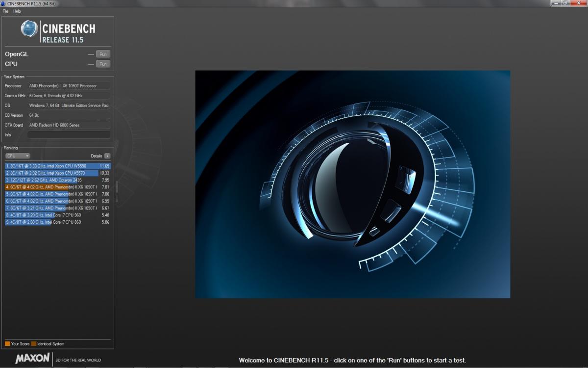Click the Cinebench app icon in title bar
This screenshot has width=588, height=368.
[4, 3]
